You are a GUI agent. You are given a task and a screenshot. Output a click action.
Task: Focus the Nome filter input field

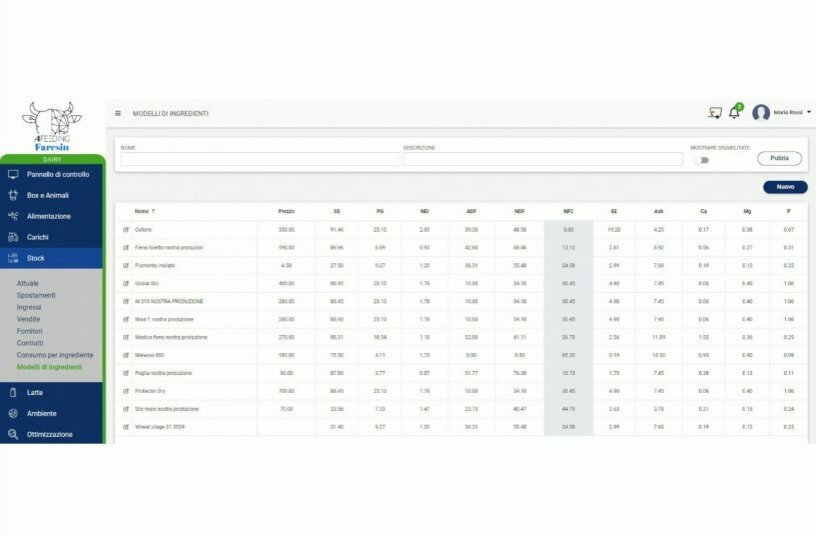[x=258, y=159]
